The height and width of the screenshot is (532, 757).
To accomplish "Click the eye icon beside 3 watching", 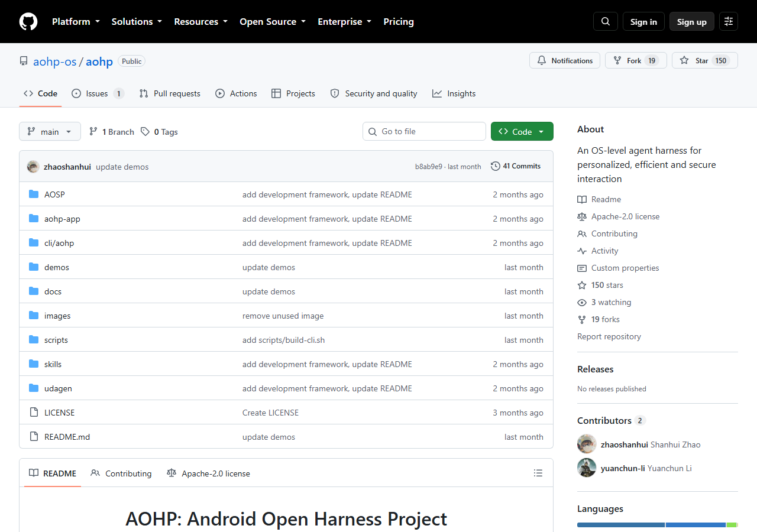I will pyautogui.click(x=582, y=302).
